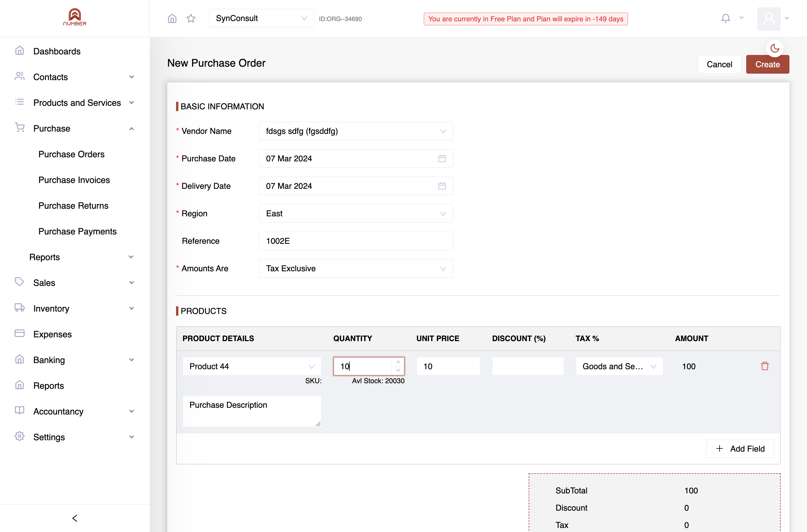Open the Expenses page
This screenshot has width=807, height=532.
75,334
